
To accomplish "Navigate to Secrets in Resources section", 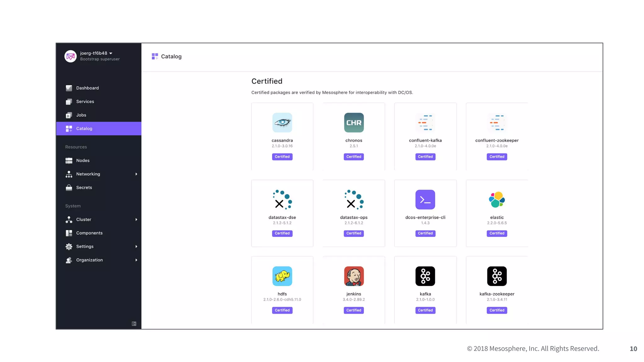I will 84,188.
